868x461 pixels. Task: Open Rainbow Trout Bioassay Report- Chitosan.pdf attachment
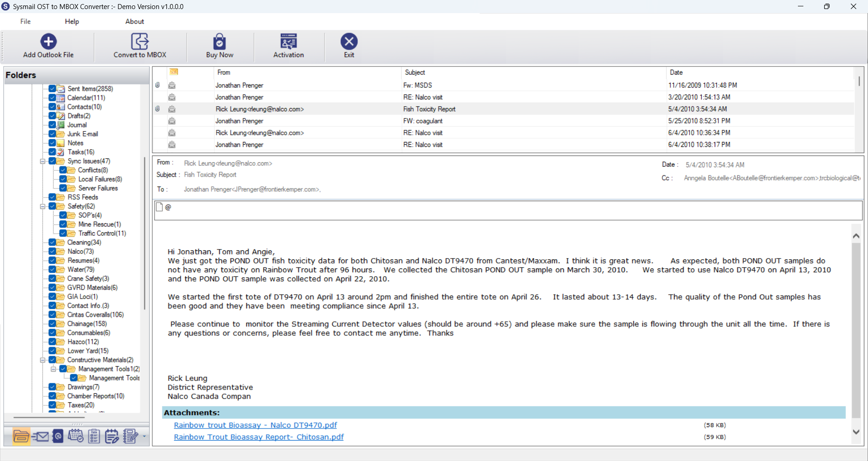259,437
